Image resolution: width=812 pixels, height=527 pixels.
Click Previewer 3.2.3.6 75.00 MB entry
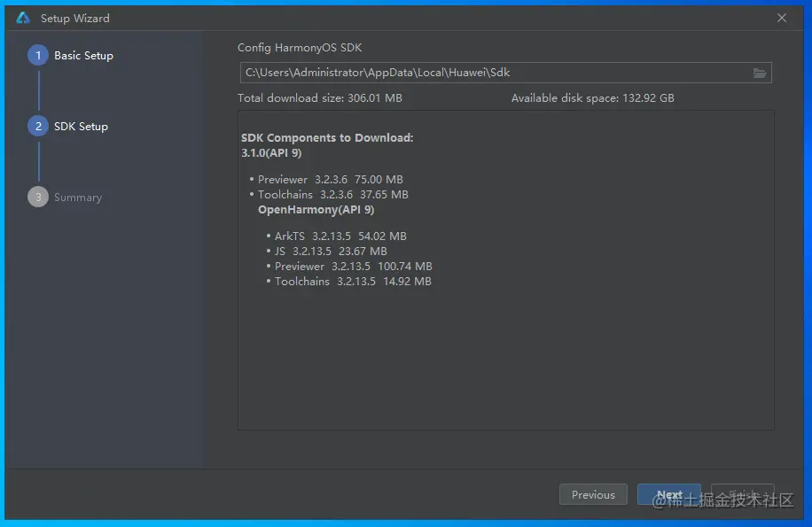331,180
